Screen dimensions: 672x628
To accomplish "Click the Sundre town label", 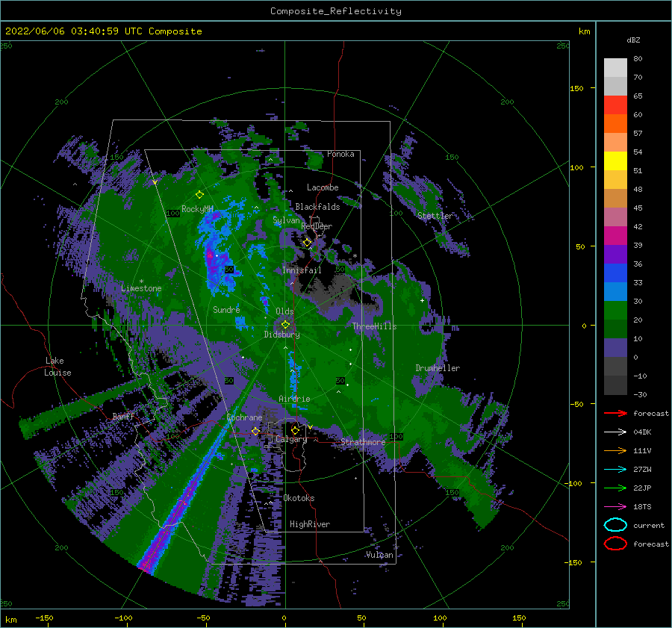I will (226, 309).
